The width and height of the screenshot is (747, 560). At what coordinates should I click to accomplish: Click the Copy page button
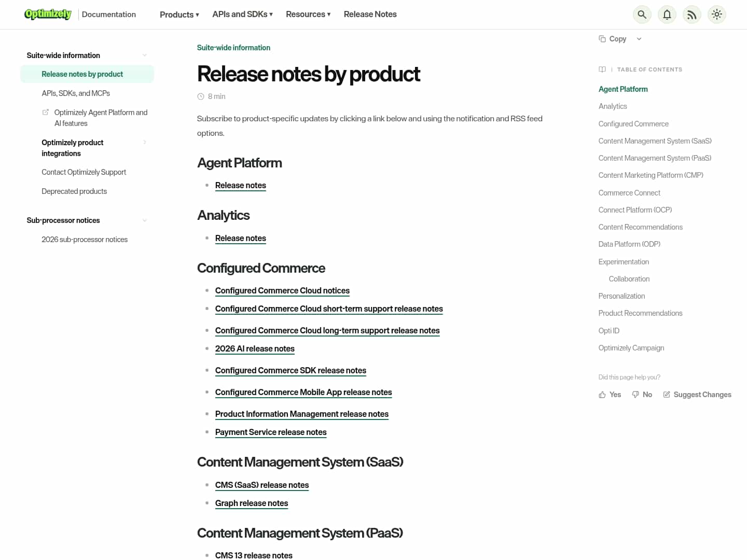(x=613, y=39)
